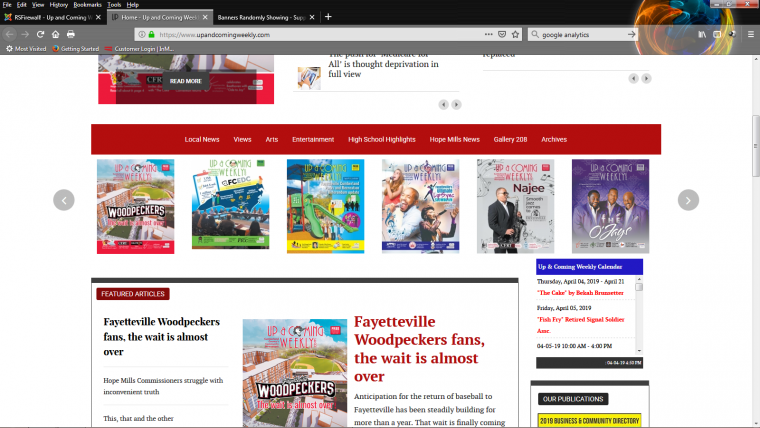Screen dimensions: 760x428
Task: Open "The Cake" by Bekah Brunstetter event
Action: [580, 293]
